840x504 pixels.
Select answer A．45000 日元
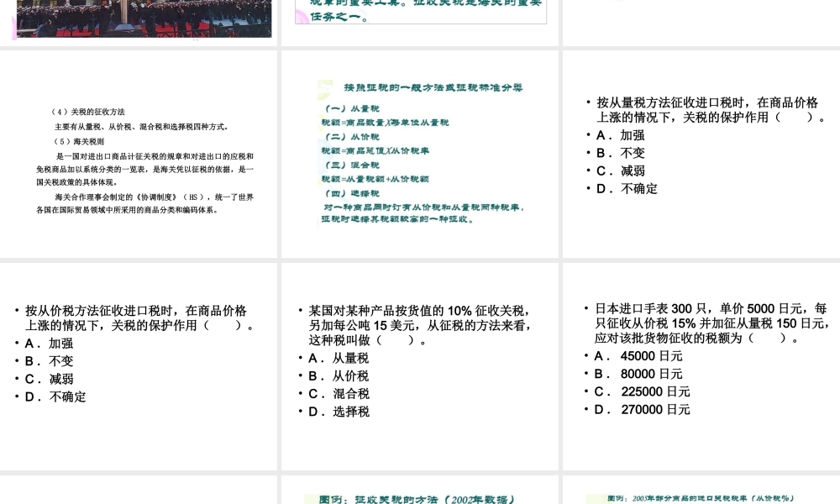point(626,355)
